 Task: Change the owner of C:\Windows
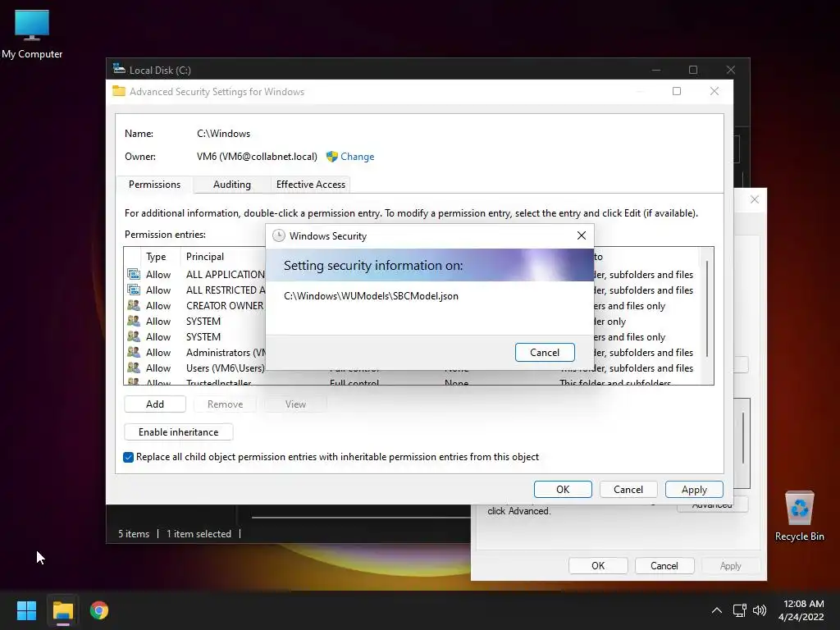coord(358,157)
